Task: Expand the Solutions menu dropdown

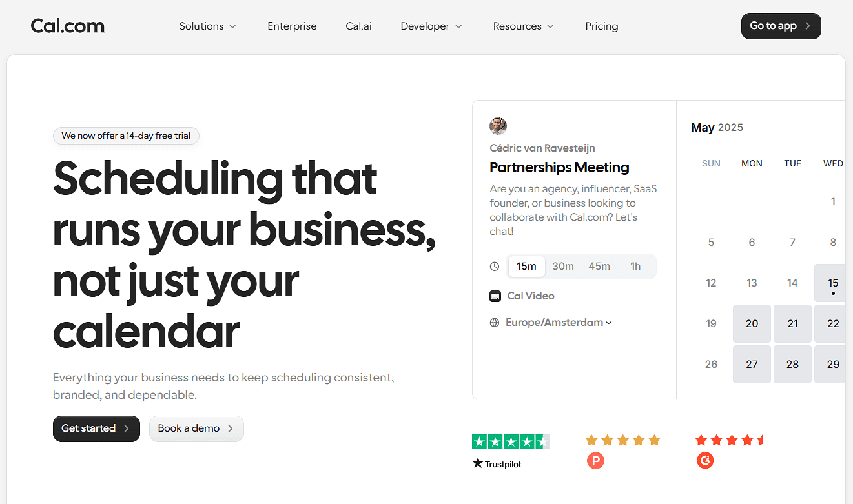Action: pos(208,26)
